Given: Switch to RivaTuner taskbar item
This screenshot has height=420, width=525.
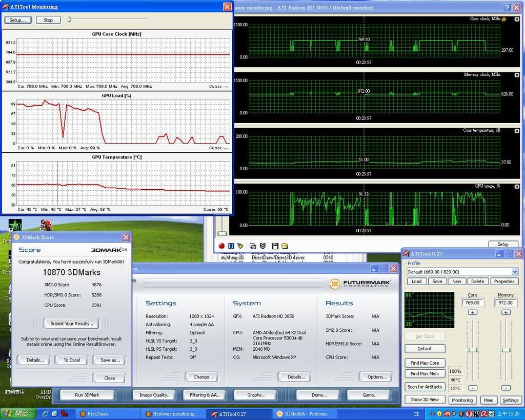Looking at the screenshot, I should 108,414.
